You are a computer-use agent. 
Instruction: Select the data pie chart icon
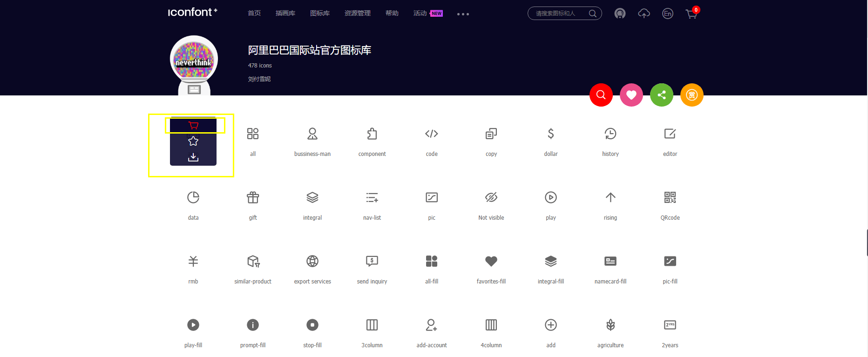pos(193,197)
